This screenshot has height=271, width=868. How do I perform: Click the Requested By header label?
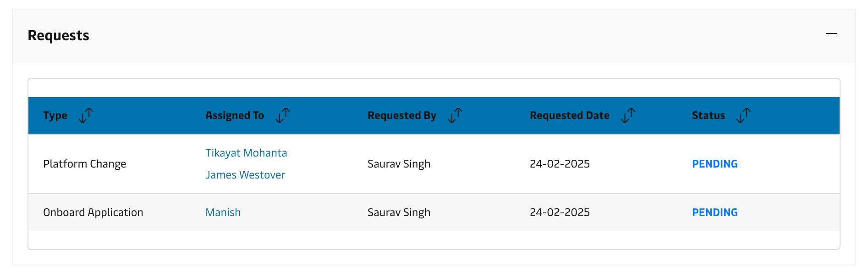pyautogui.click(x=402, y=115)
